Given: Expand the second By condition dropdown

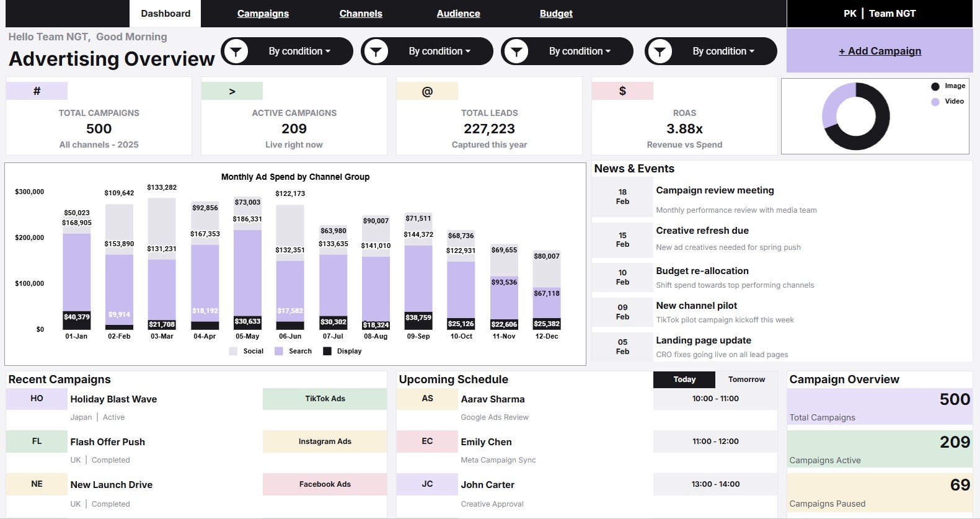Looking at the screenshot, I should point(439,51).
